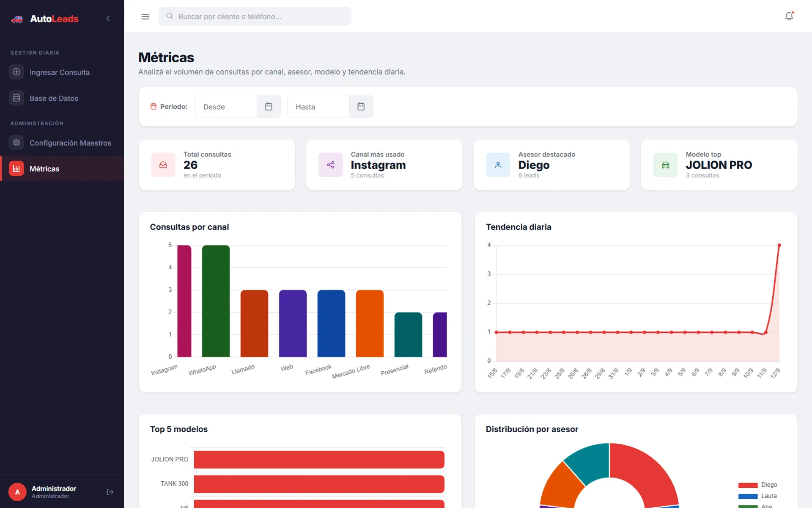
Task: Click the Asesor destacado person icon
Action: click(498, 165)
